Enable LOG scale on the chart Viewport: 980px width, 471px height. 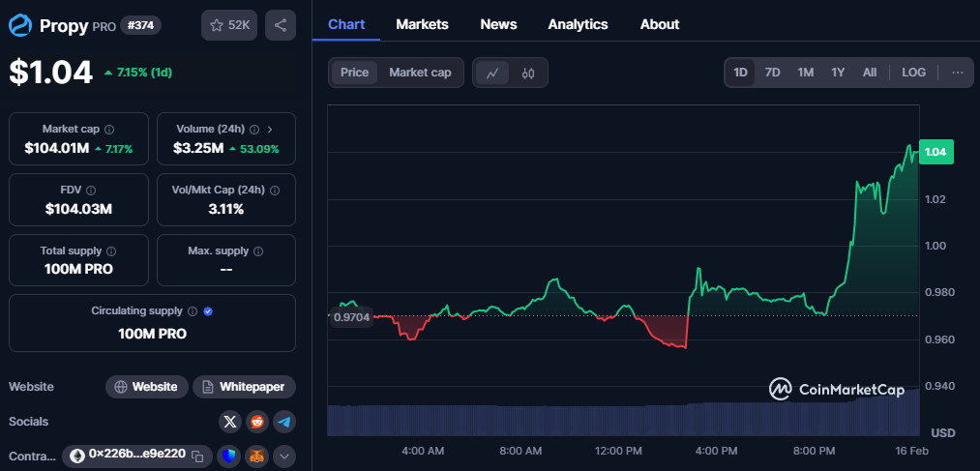[913, 73]
